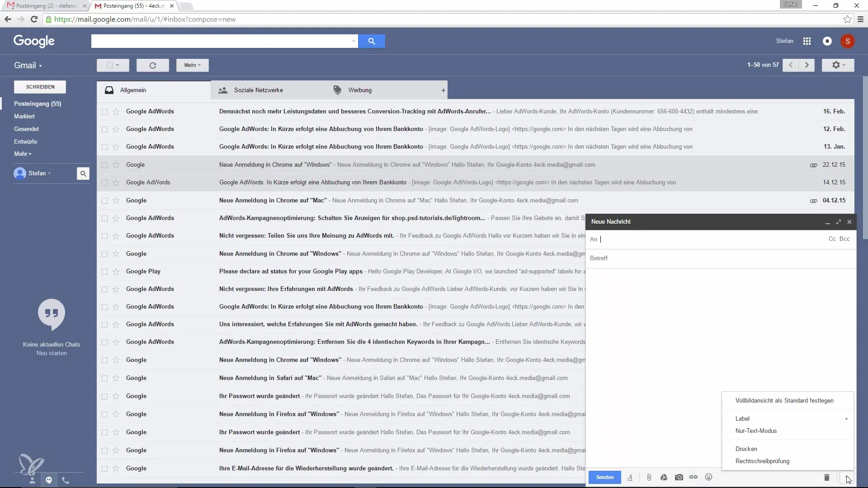
Task: Choose Nur-Text-Modus from compose menu
Action: [788, 431]
